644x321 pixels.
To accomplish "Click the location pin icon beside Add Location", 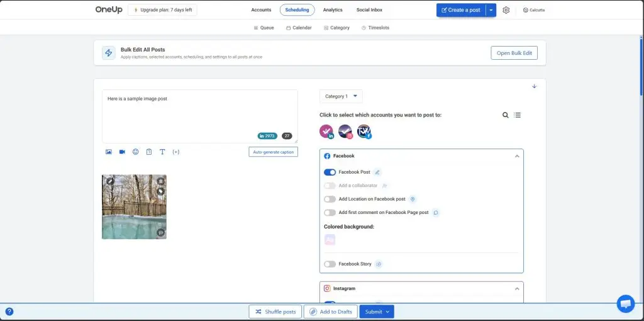I will point(413,199).
